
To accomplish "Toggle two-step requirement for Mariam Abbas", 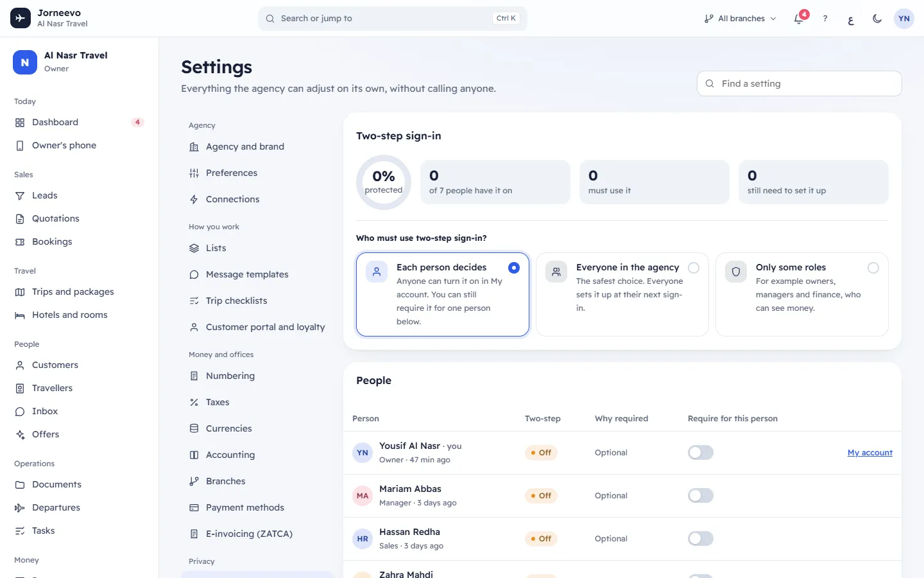I will tap(701, 495).
